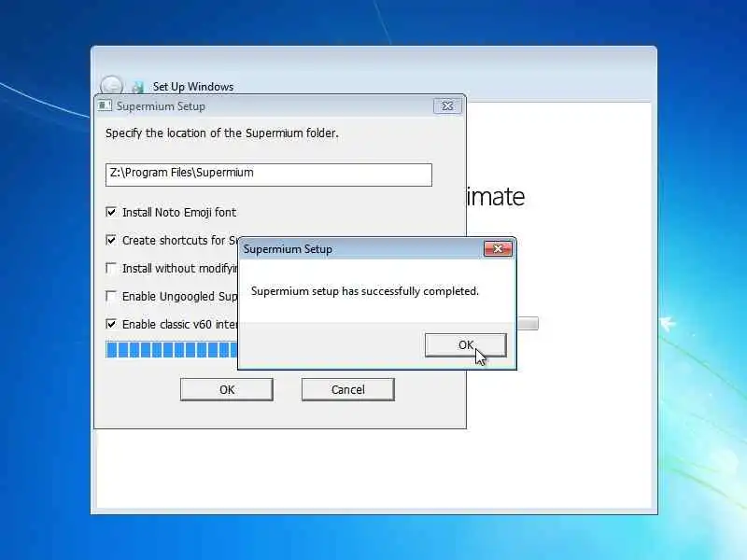Image resolution: width=747 pixels, height=560 pixels.
Task: Click the Set Up Windows title icon
Action: click(x=137, y=87)
